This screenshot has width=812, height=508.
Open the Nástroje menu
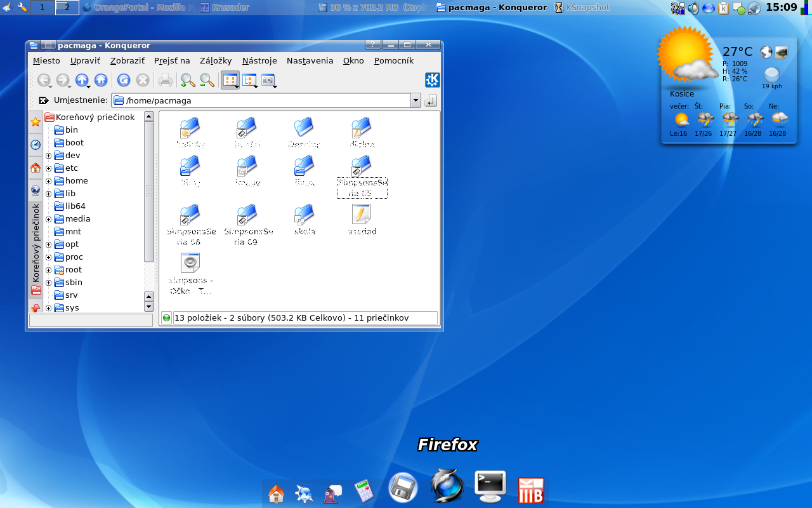(259, 60)
